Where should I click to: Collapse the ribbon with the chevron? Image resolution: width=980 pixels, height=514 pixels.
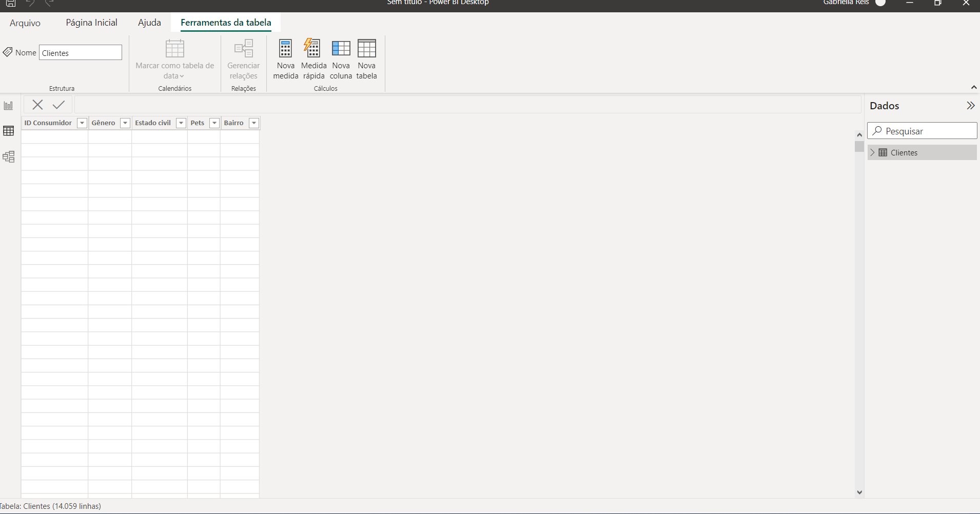(973, 87)
